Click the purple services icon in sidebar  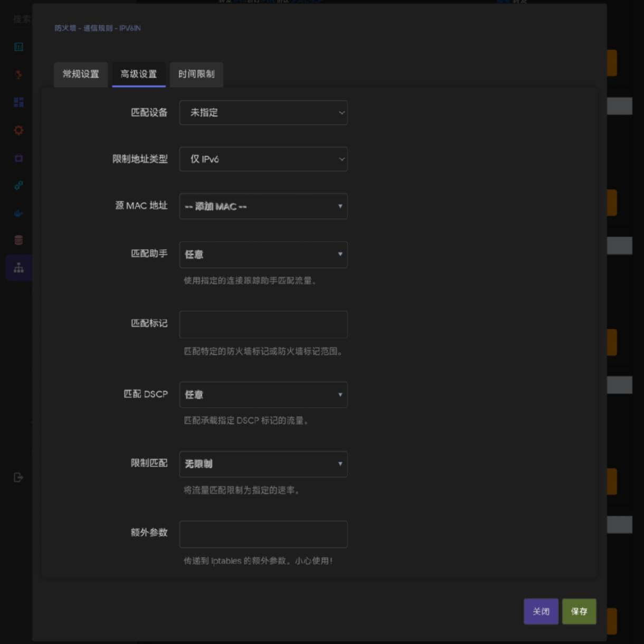18,158
